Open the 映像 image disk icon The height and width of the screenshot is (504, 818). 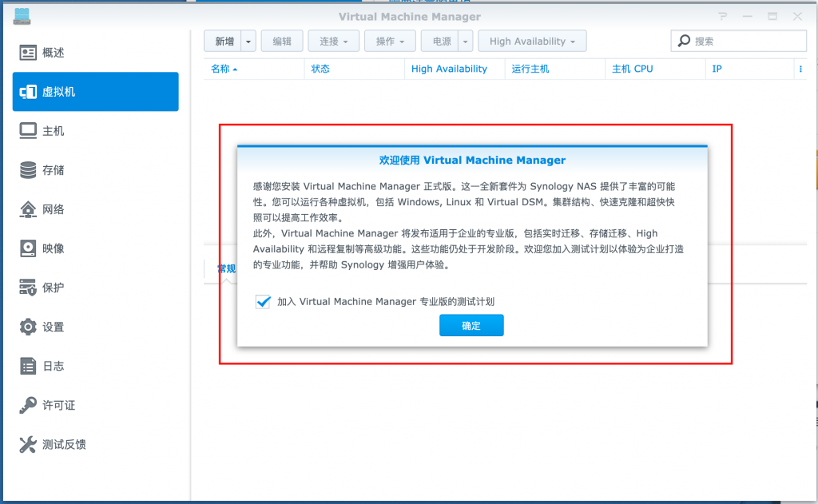tap(28, 248)
